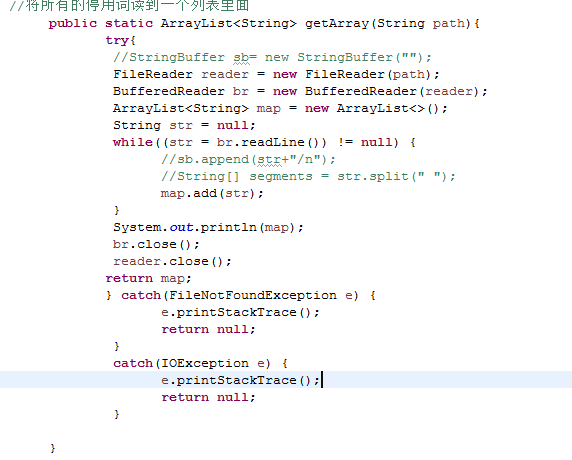Click 'String path' parameter
The image size is (572, 460).
[x=421, y=24]
